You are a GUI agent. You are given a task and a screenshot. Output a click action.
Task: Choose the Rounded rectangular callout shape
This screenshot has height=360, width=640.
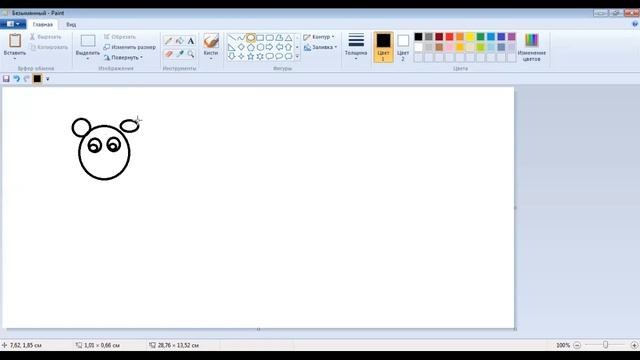tap(269, 56)
